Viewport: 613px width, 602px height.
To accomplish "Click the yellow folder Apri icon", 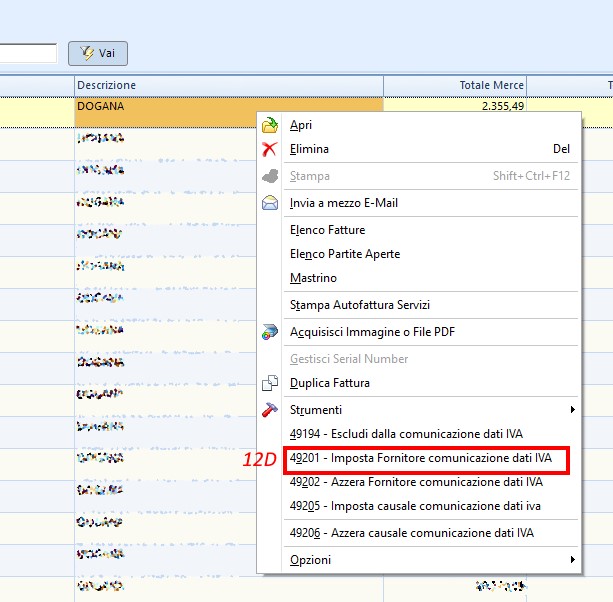I will [x=270, y=125].
